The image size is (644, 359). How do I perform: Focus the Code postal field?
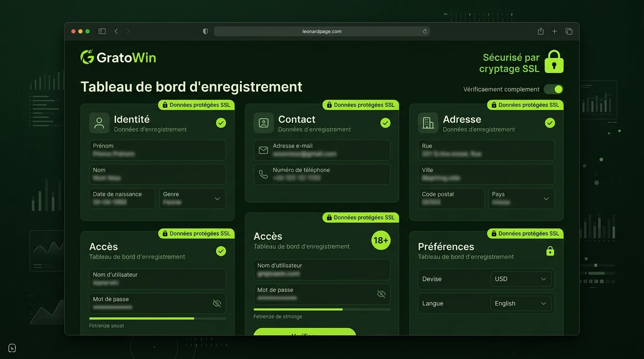[x=451, y=199]
